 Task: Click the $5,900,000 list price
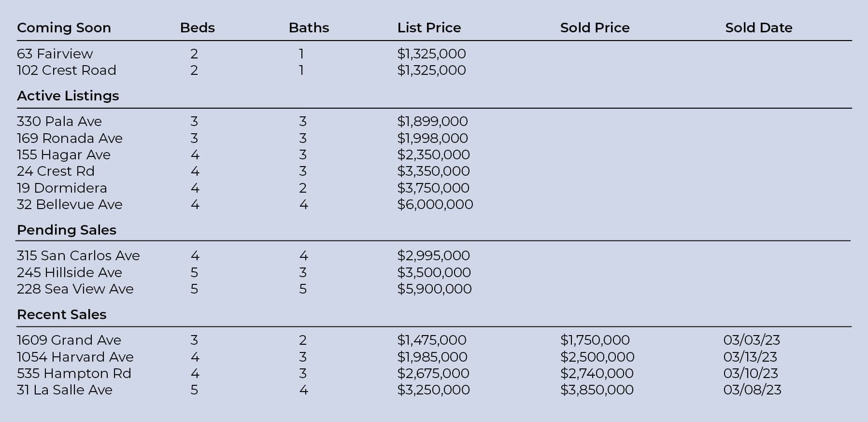click(x=434, y=289)
